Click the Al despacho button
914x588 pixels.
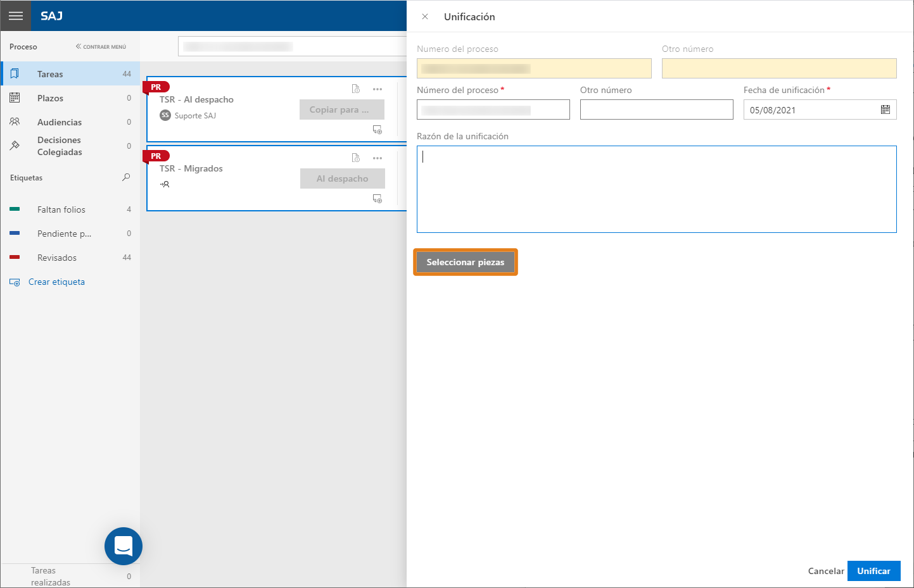point(343,178)
